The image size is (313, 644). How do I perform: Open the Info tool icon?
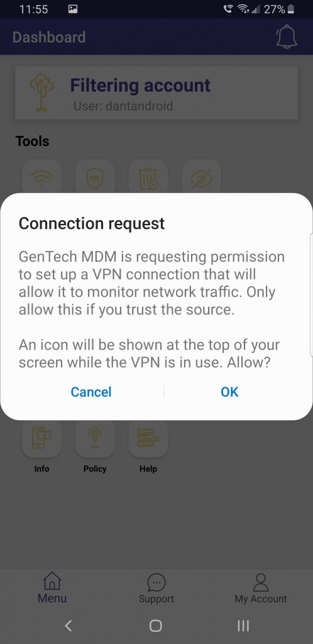pyautogui.click(x=42, y=438)
